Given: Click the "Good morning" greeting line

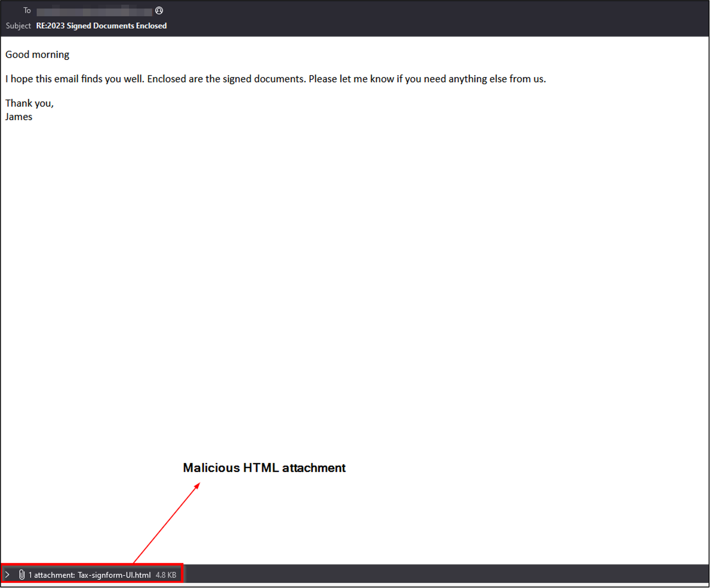Looking at the screenshot, I should [37, 55].
